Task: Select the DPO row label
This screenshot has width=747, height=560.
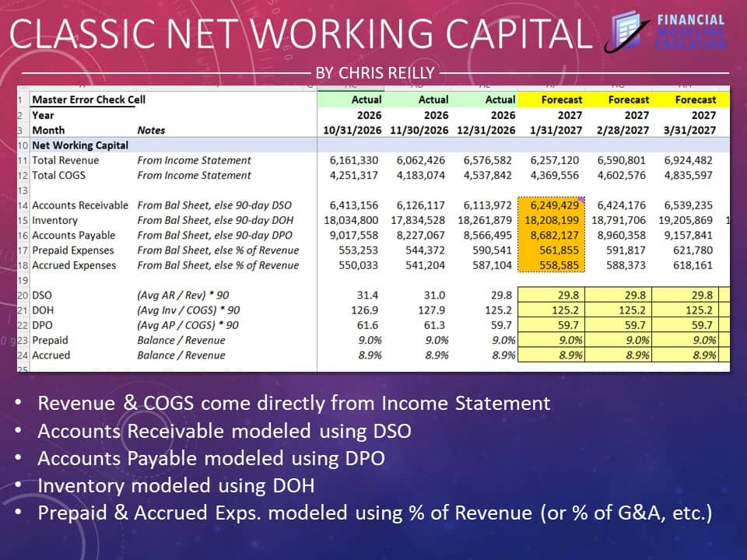Action: tap(42, 325)
